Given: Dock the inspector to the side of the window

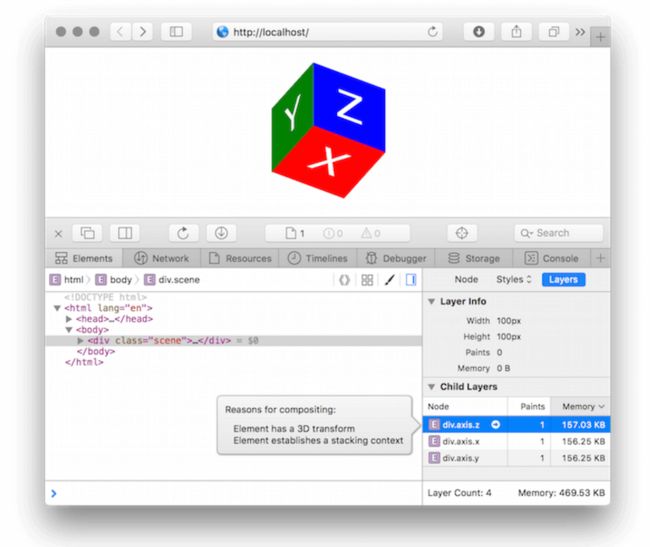Looking at the screenshot, I should [x=124, y=233].
